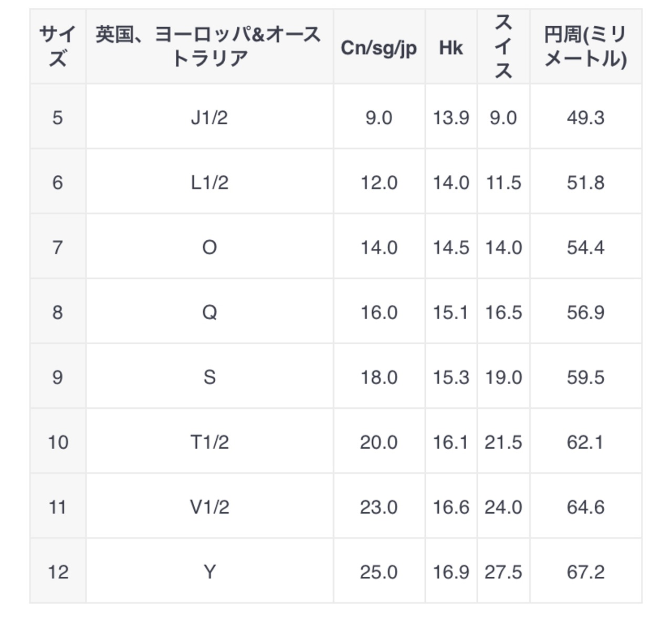Click the L1/2 UK size cell
The image size is (672, 624).
pos(209,183)
